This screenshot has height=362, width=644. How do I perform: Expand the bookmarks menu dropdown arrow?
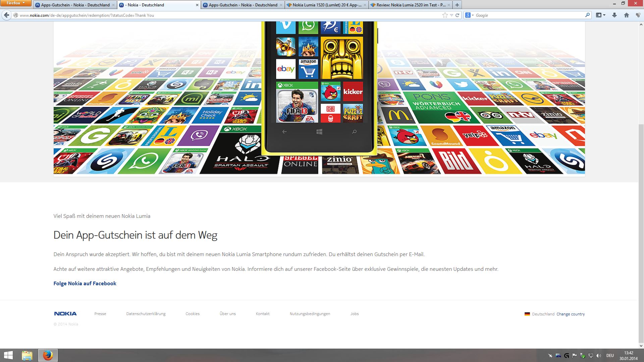tap(604, 15)
